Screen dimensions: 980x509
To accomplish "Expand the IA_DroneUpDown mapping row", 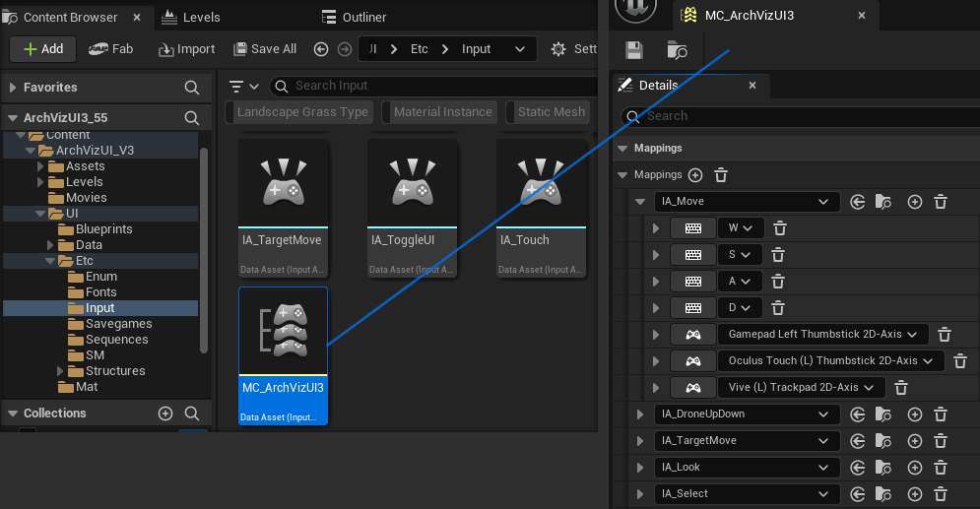I will [x=640, y=414].
